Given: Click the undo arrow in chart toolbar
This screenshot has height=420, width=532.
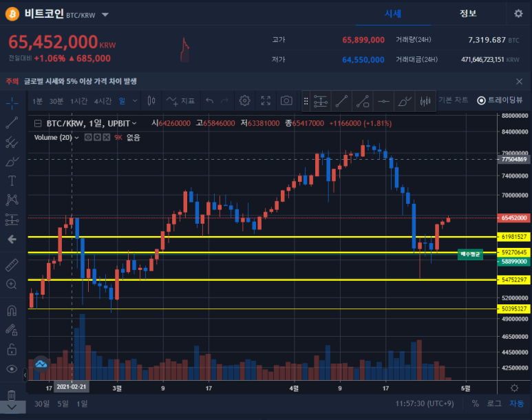Looking at the screenshot, I should [210, 101].
